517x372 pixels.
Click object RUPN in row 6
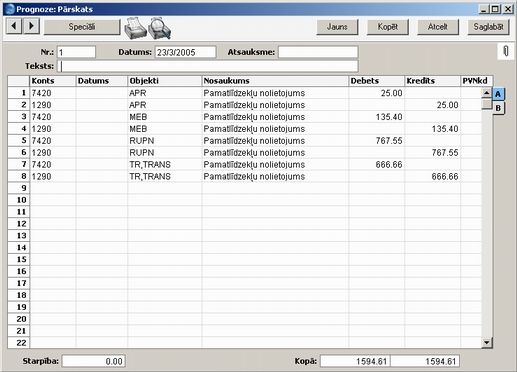[142, 153]
